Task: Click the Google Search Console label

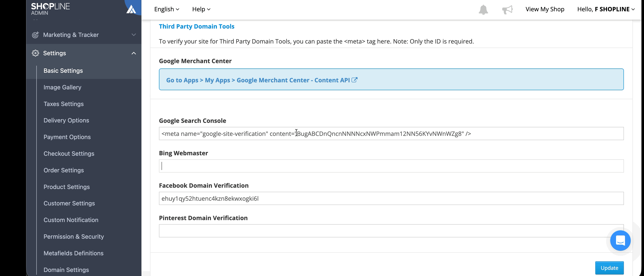Action: [x=193, y=121]
